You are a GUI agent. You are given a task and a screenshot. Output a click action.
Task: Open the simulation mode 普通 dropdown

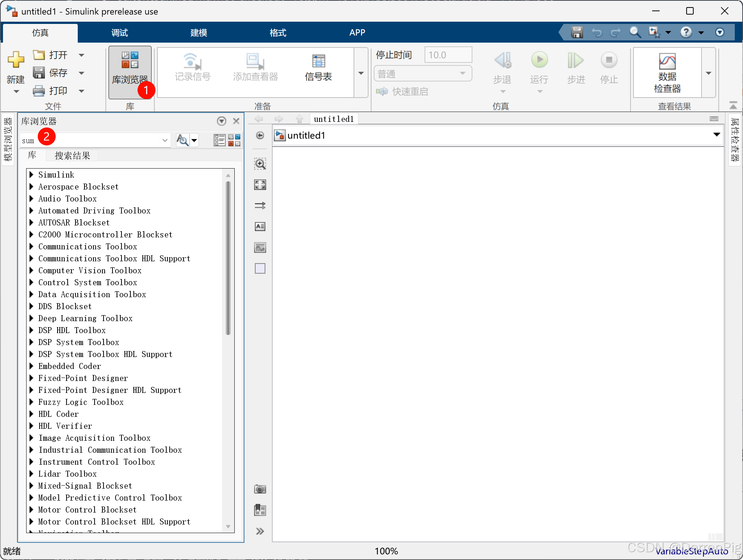423,74
